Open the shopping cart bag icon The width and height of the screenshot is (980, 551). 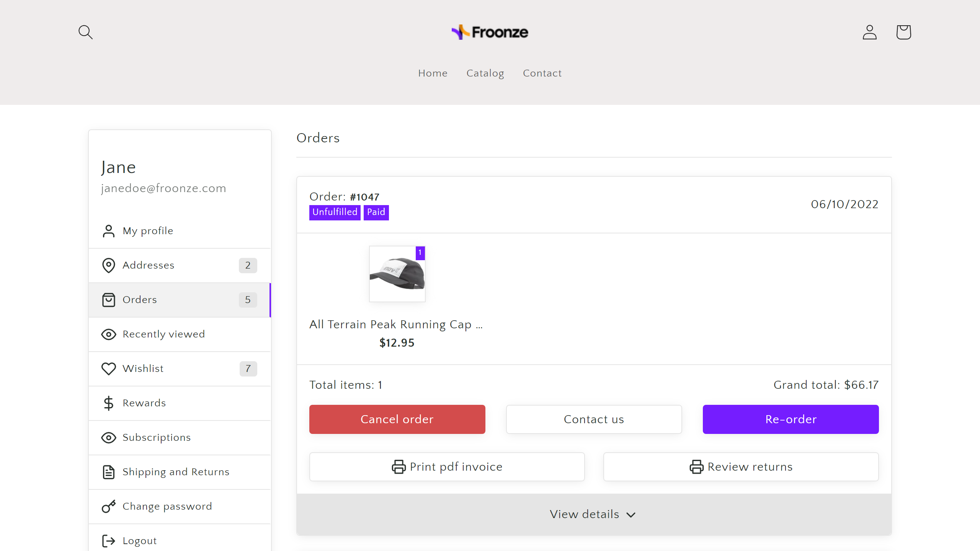point(903,32)
